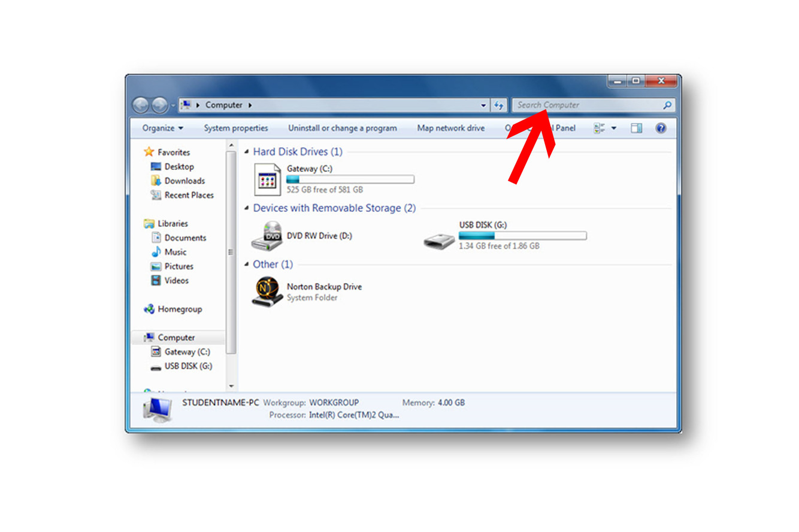Viewport: 799px width, 532px height.
Task: Collapse the Hard Disk Drives group
Action: (247, 152)
